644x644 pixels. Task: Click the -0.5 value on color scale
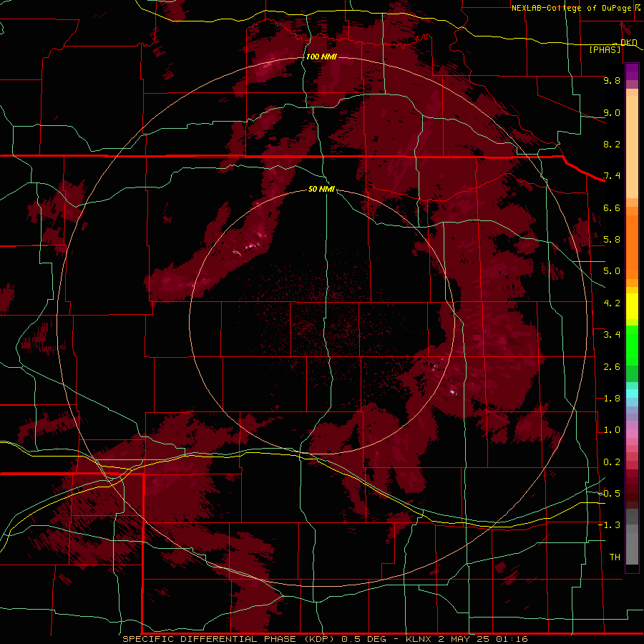(609, 494)
